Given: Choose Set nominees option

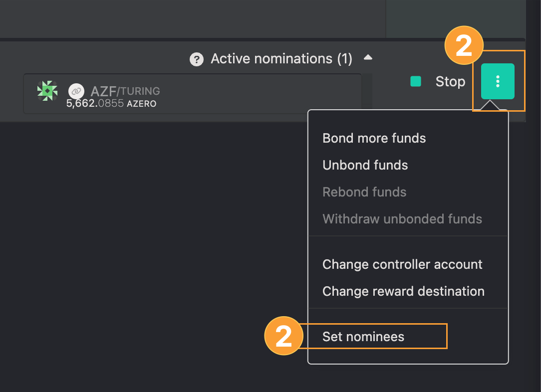Looking at the screenshot, I should click(x=363, y=337).
